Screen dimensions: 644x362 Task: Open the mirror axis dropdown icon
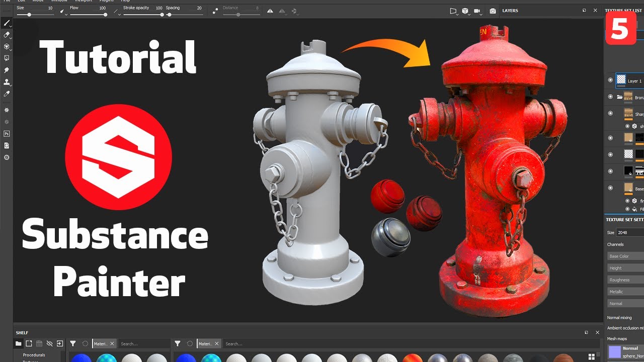point(295,11)
